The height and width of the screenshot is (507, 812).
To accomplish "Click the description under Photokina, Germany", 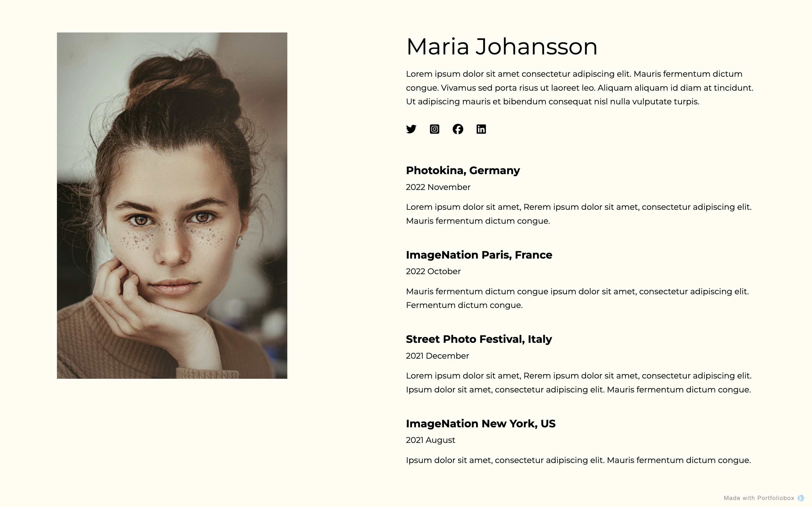I will click(578, 214).
